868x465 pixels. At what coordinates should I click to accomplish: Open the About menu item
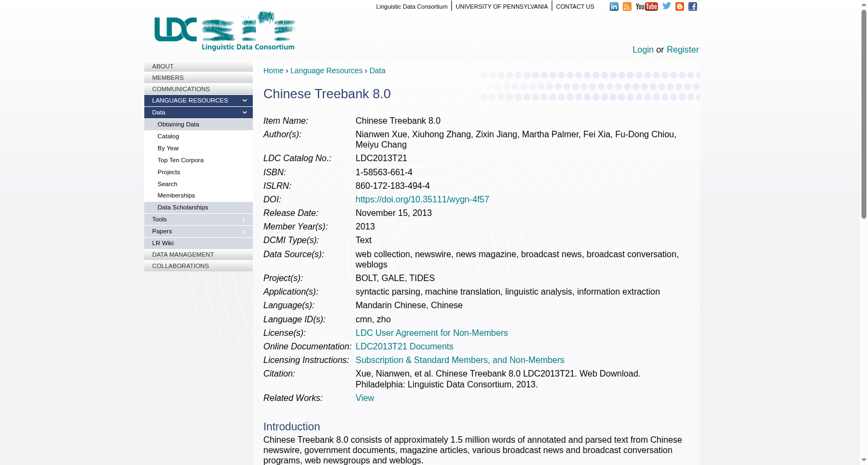pyautogui.click(x=199, y=66)
